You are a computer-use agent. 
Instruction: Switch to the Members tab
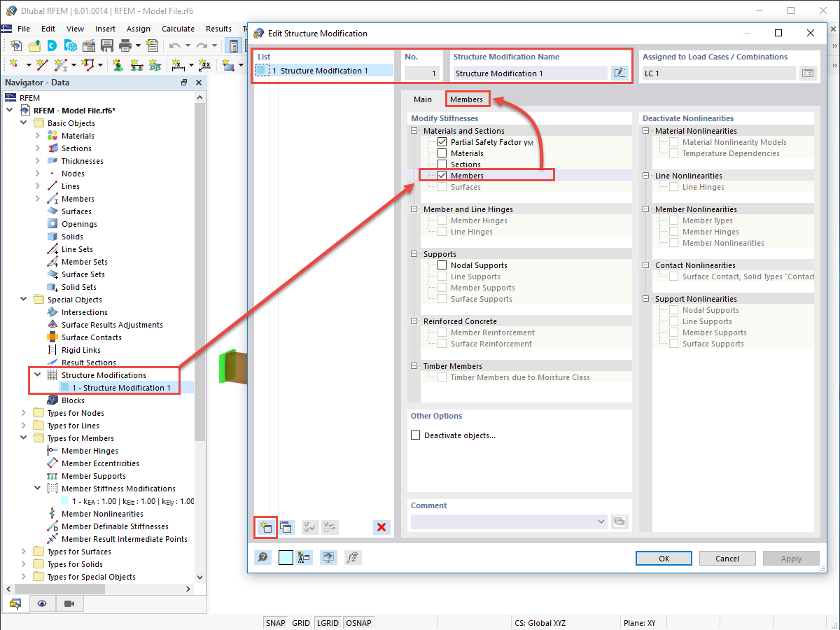click(x=467, y=99)
